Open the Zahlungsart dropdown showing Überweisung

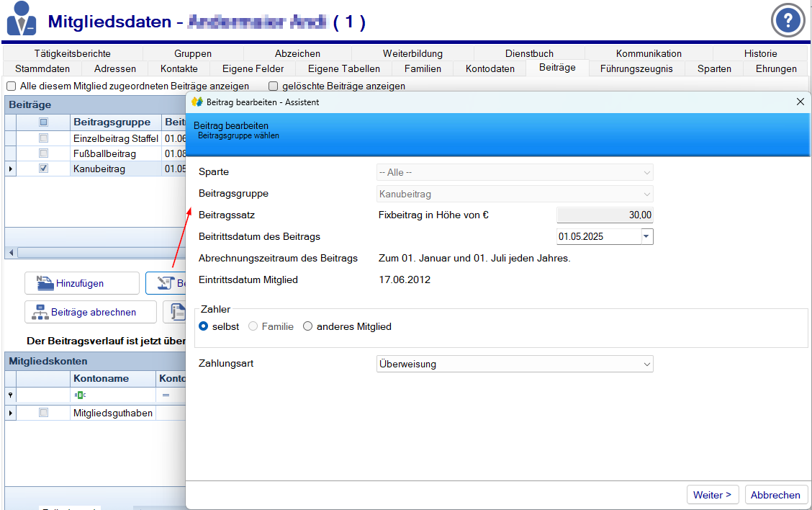click(646, 363)
